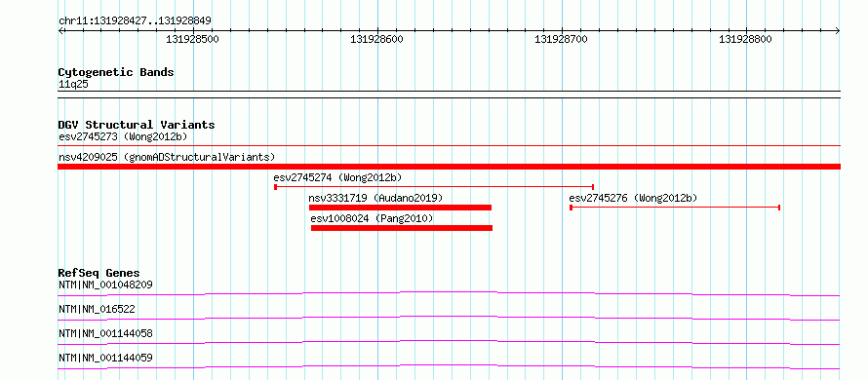Open transcript NTM|NM_001144059 label
This screenshot has height=380, width=868.
pos(105,358)
